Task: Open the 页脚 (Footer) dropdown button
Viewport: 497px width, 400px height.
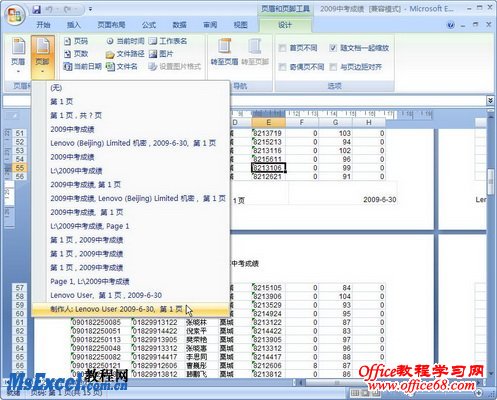Action: pyautogui.click(x=43, y=56)
